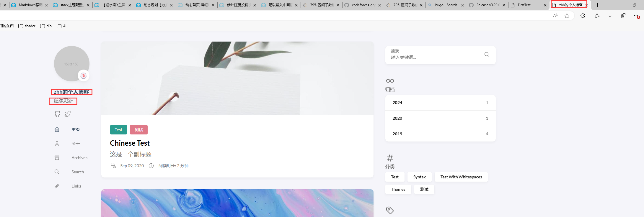Click the leaf cover image of Chinese Test
This screenshot has width=644, height=217.
point(237,78)
